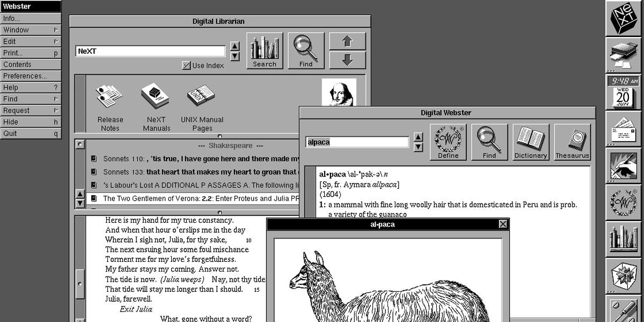Click the Digital Webster definition scrollbar
This screenshot has height=322, width=644.
310,192
